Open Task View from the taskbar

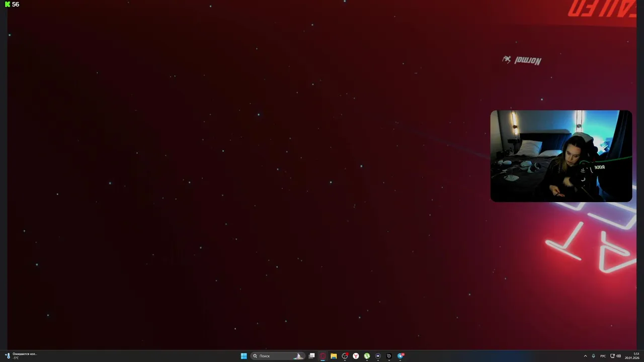point(311,356)
